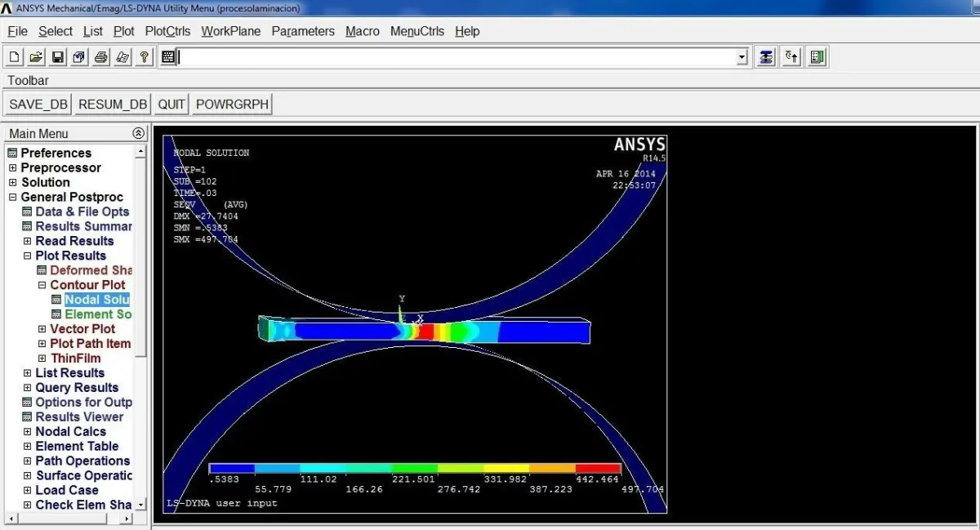Click the Results Summary row icon
The image size is (980, 530).
pos(27,226)
